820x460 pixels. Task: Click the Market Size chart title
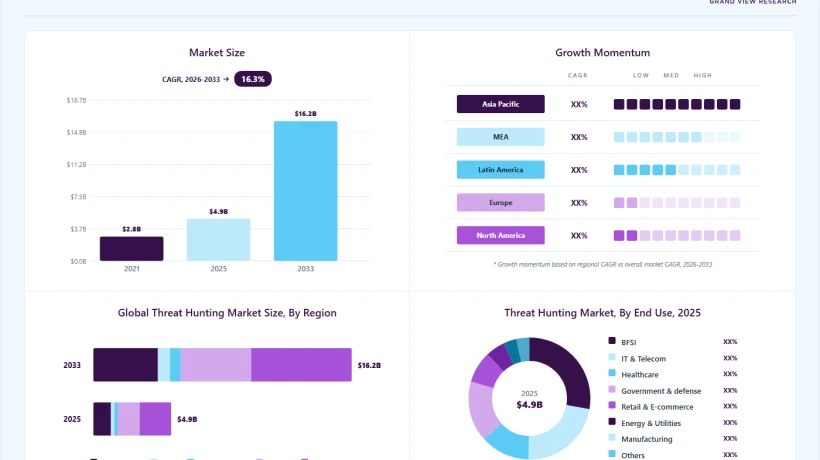[x=217, y=53]
